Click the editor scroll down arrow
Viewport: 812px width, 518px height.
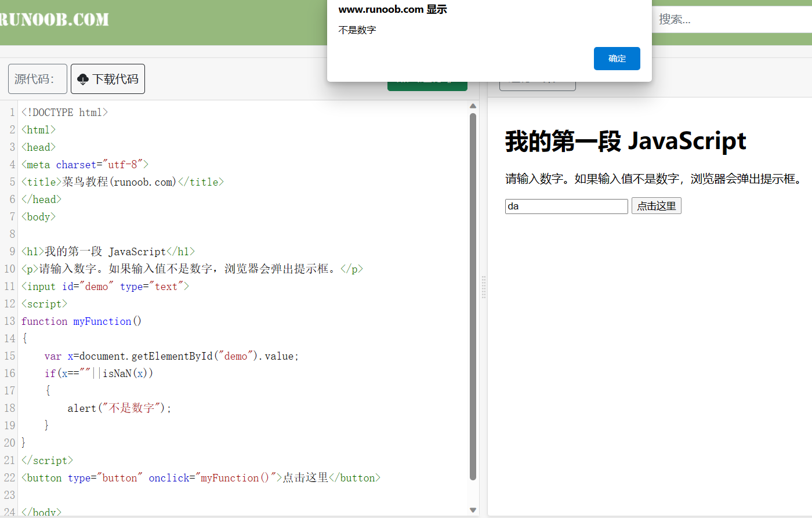click(x=473, y=510)
